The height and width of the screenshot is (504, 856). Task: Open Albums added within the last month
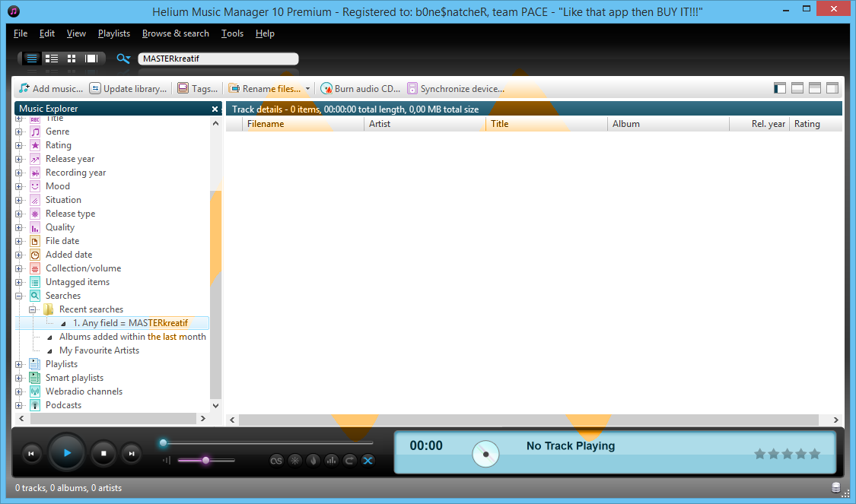point(132,337)
